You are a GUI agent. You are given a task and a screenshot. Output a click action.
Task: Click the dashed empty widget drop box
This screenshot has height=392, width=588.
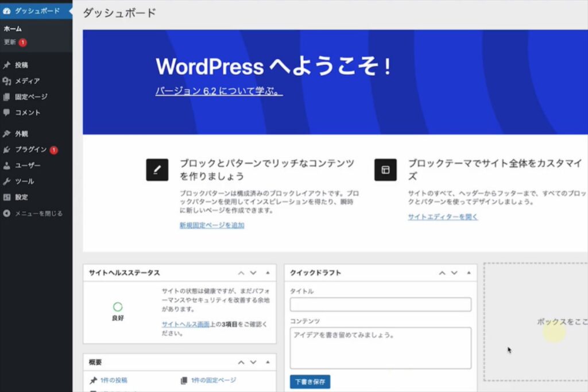[x=536, y=322]
